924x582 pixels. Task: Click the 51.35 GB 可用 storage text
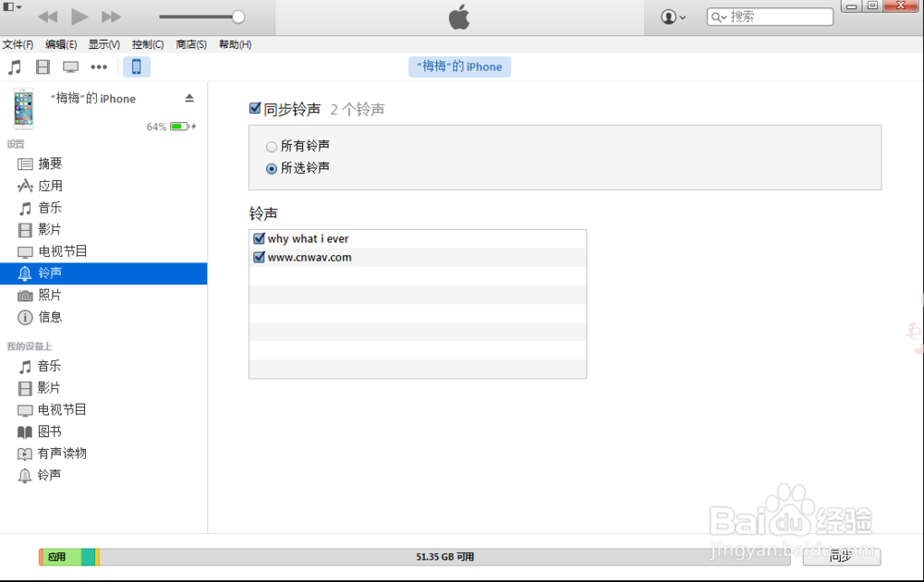(x=445, y=557)
